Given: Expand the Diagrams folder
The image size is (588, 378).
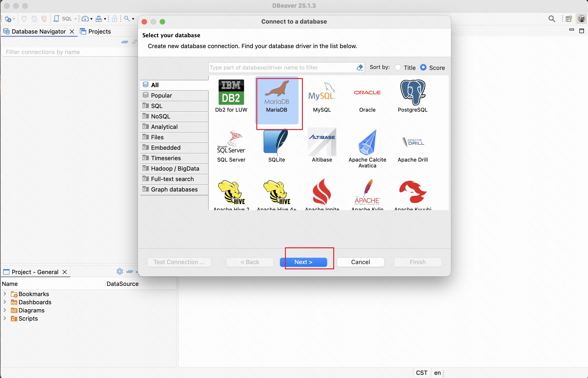Looking at the screenshot, I should tap(5, 310).
